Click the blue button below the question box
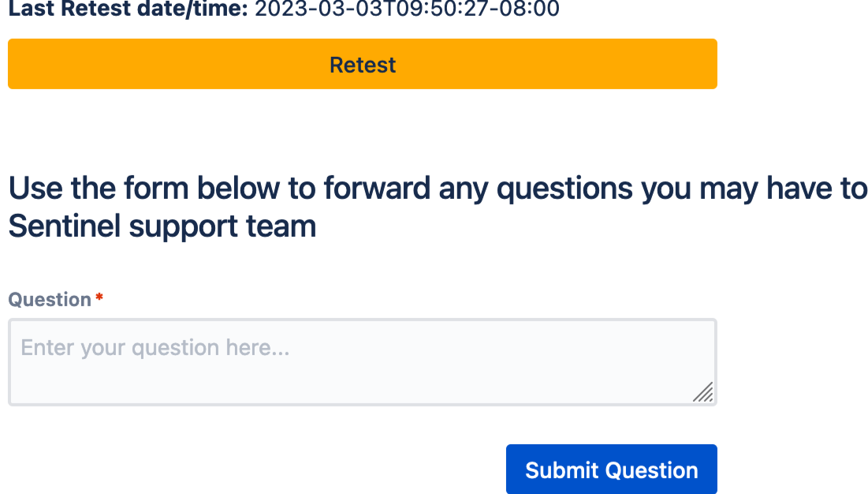 tap(611, 470)
